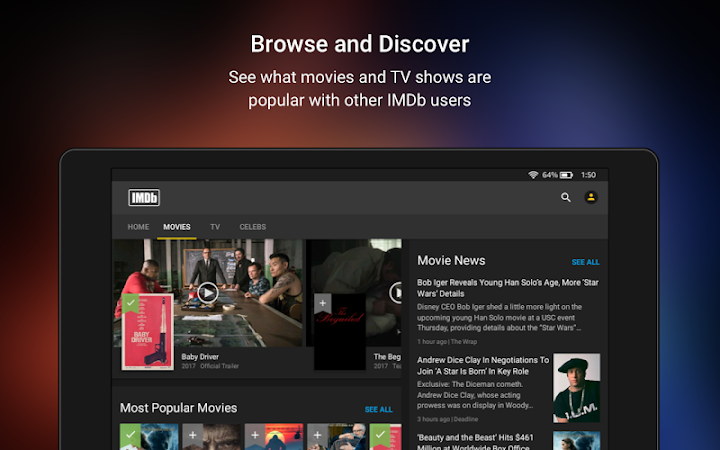720x450 pixels.
Task: Click the Movie News heading
Action: (x=451, y=260)
